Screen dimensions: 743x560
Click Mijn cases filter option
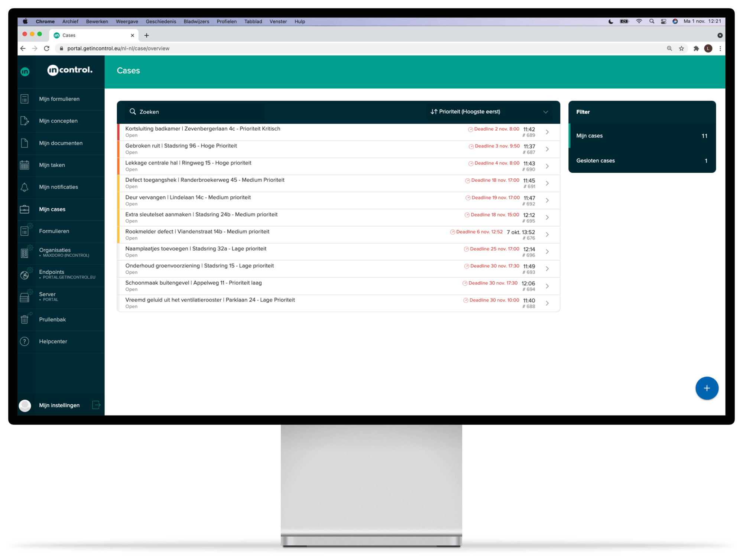pyautogui.click(x=641, y=136)
